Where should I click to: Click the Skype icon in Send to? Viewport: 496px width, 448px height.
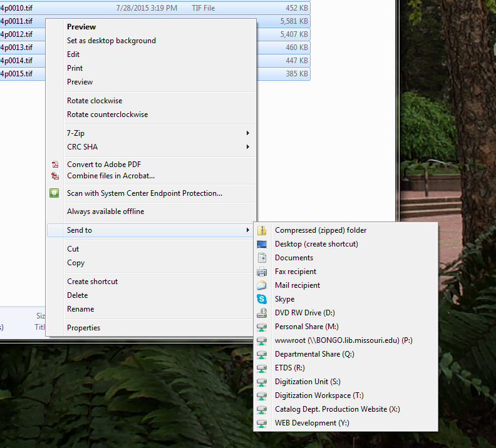(x=262, y=299)
